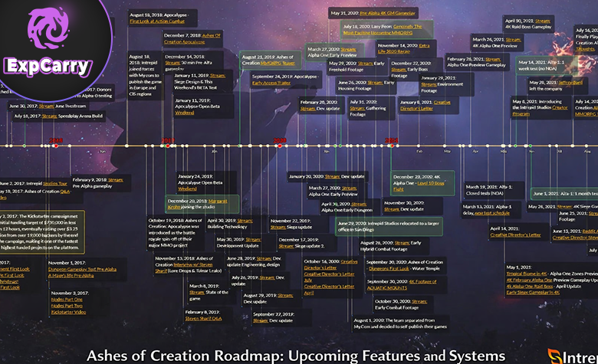Image resolution: width=598 pixels, height=364 pixels.
Task: Open Lazy Peon Most Exciting Upcoming MMORPG link
Action: coord(383,30)
